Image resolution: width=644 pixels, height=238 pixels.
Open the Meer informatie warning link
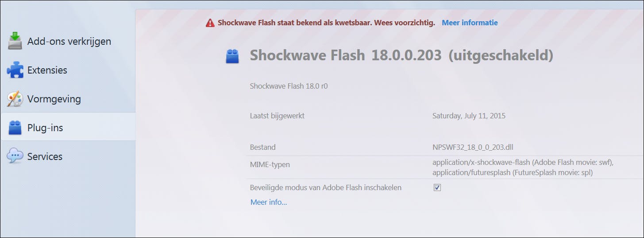[470, 23]
